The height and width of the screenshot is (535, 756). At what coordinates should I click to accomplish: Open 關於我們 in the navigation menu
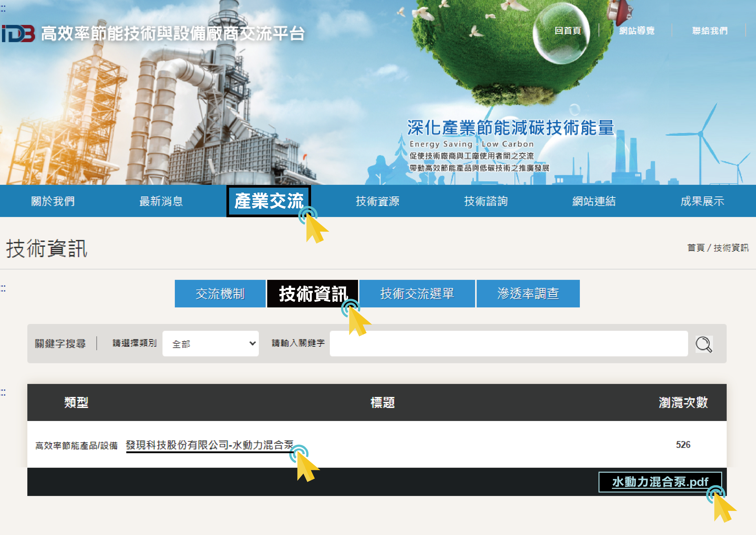click(53, 201)
